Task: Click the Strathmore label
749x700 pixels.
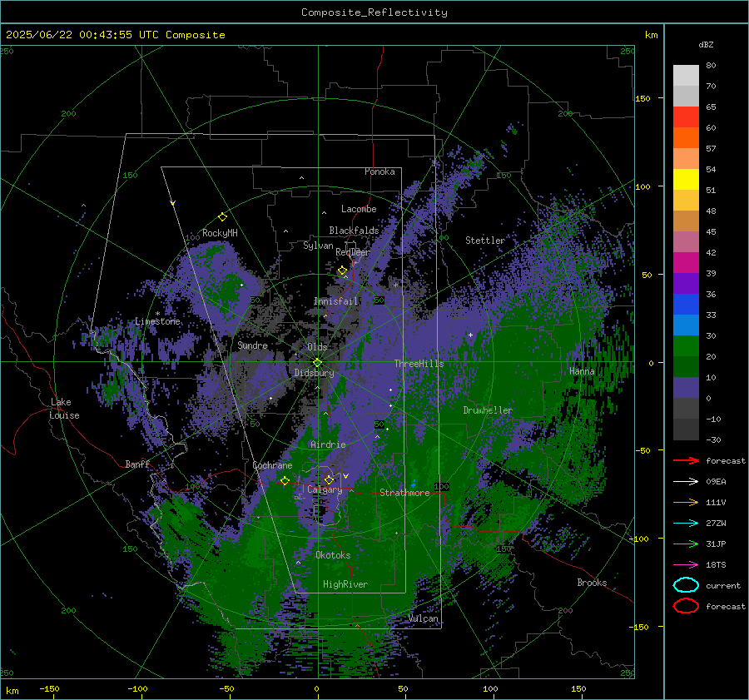Action: [404, 493]
